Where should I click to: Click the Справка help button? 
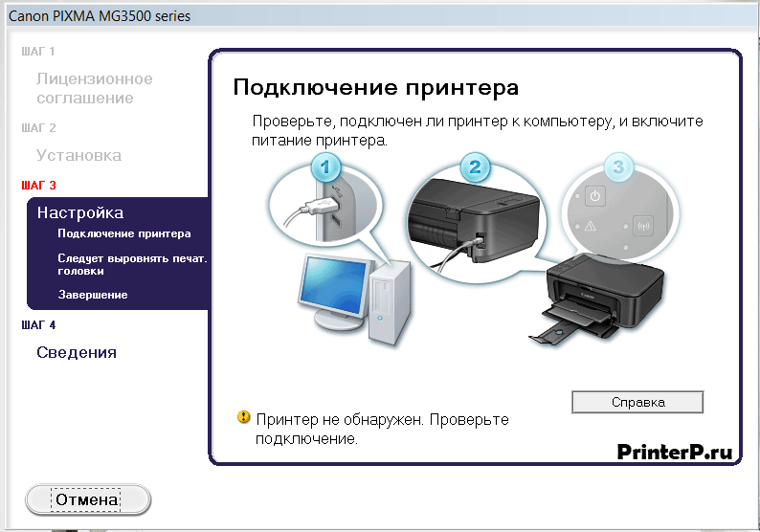[x=637, y=402]
